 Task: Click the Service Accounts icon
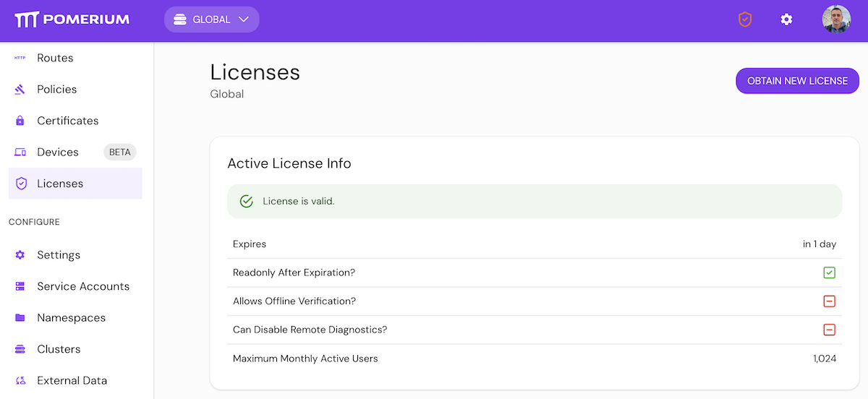(20, 286)
